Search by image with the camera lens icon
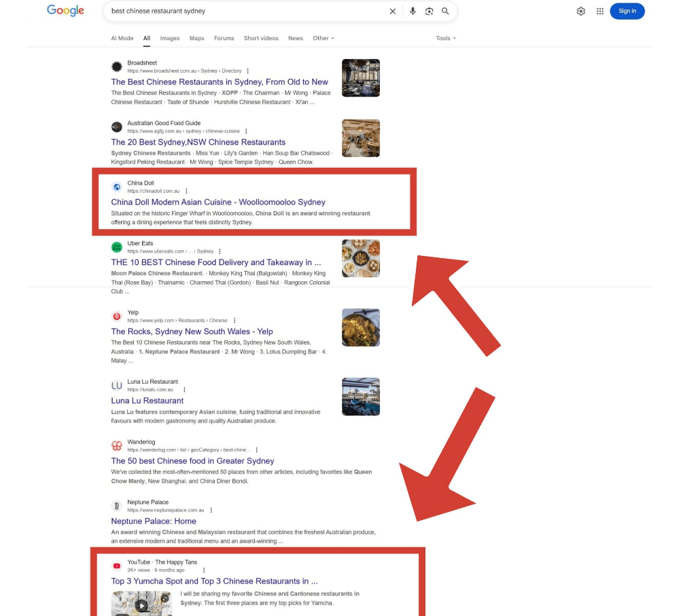This screenshot has width=679, height=616. point(429,12)
